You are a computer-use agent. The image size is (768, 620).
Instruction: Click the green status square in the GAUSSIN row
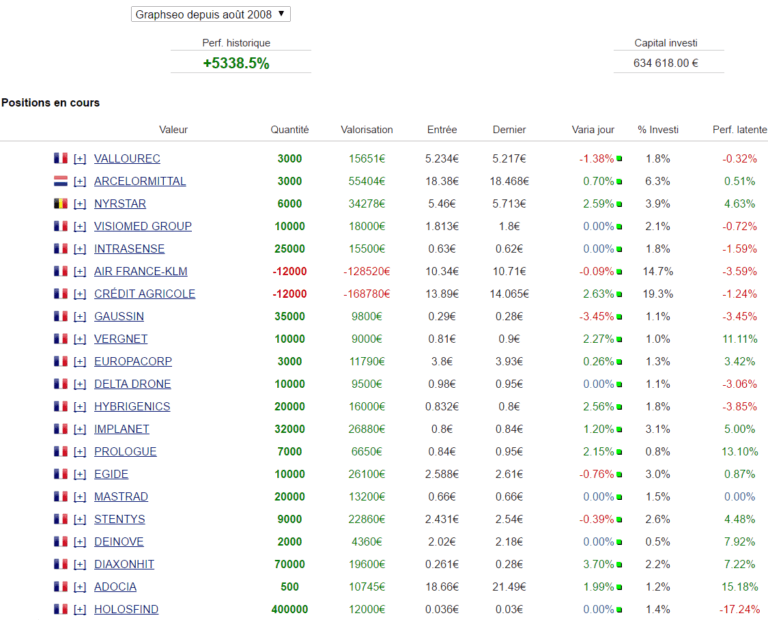pyautogui.click(x=619, y=317)
